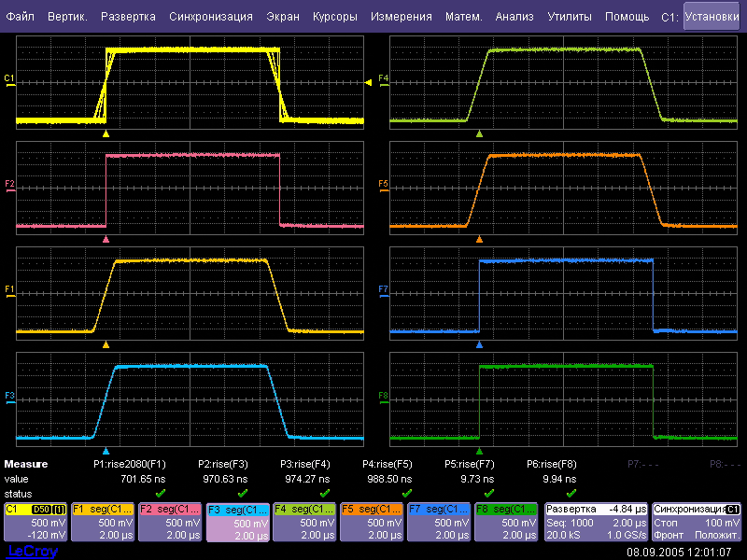
Task: Click the status checkmark under P6:rise(F8)
Action: tap(571, 492)
